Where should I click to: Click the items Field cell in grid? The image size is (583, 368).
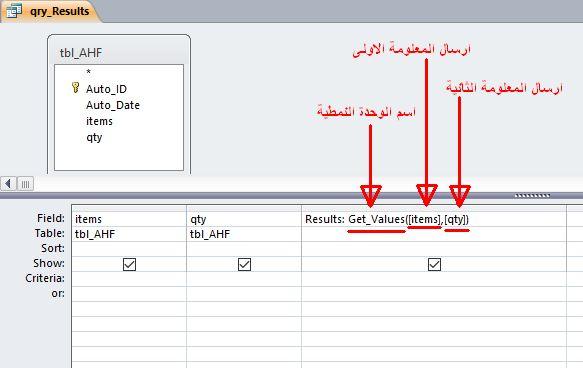pos(129,219)
